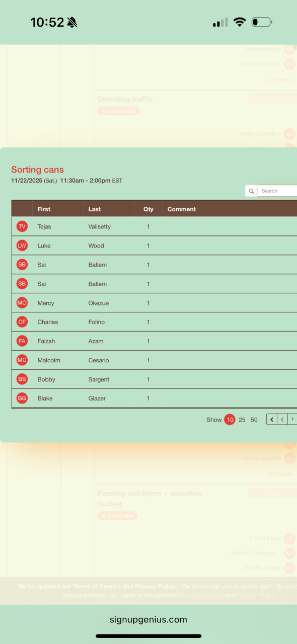Select 10 rows in Show option

[x=230, y=420]
